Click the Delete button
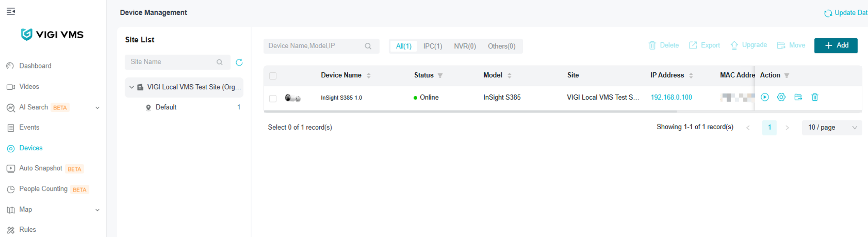This screenshot has width=868, height=237. coord(664,45)
